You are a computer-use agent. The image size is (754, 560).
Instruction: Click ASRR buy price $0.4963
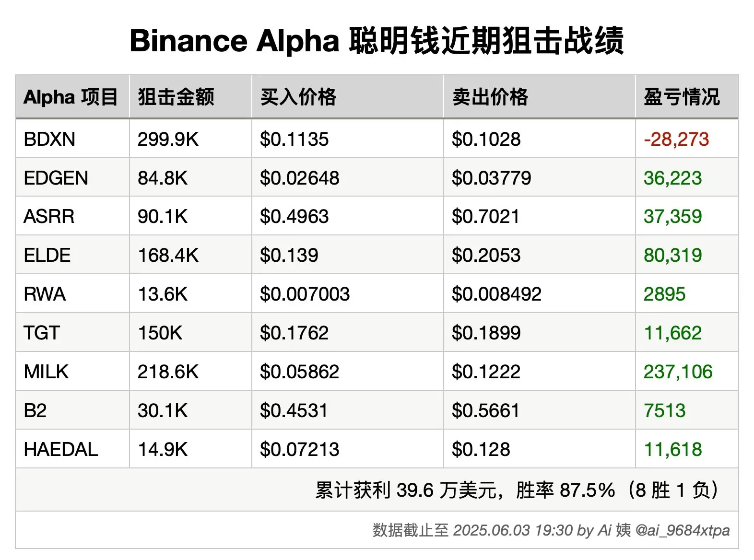(294, 217)
